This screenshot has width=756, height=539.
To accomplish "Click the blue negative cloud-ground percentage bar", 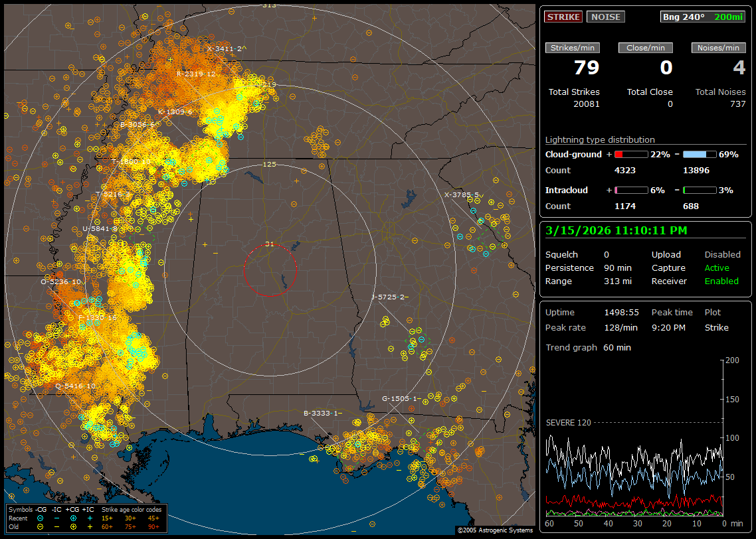I will [x=700, y=154].
